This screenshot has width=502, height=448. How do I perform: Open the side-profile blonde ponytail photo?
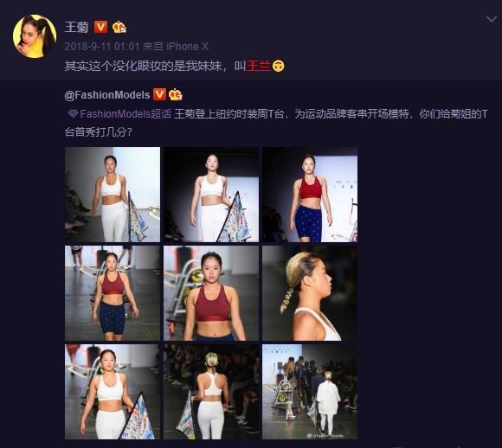click(x=310, y=293)
